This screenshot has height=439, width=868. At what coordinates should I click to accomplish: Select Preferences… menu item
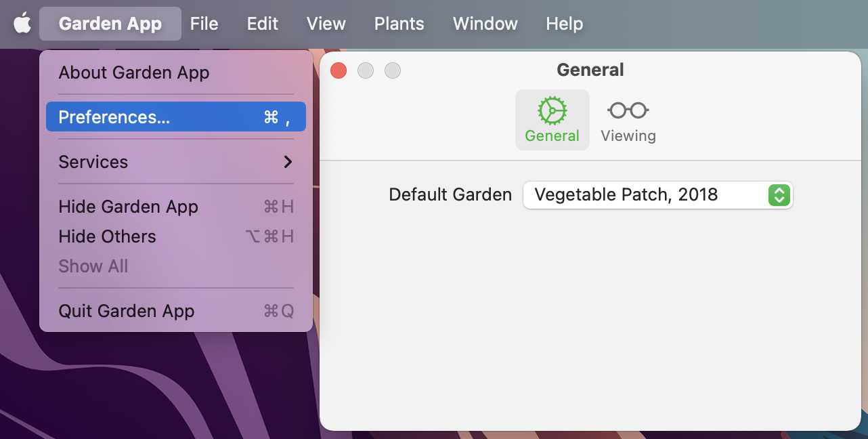(x=176, y=117)
